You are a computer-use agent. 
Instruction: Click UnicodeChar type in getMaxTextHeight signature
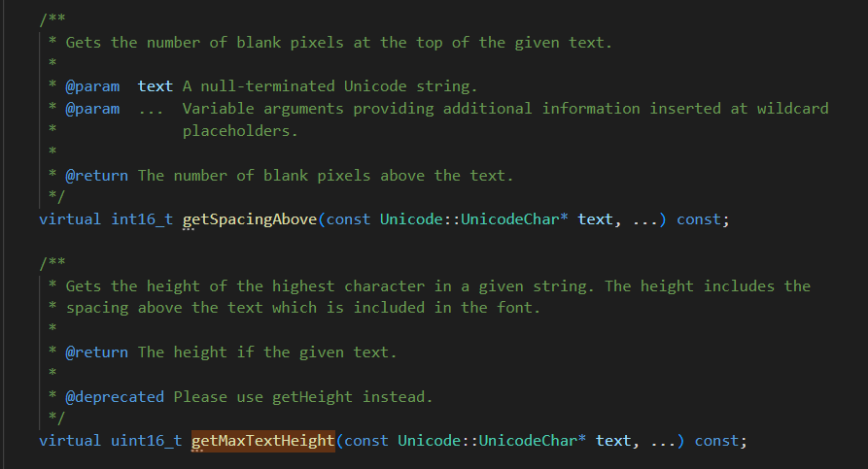click(x=528, y=441)
